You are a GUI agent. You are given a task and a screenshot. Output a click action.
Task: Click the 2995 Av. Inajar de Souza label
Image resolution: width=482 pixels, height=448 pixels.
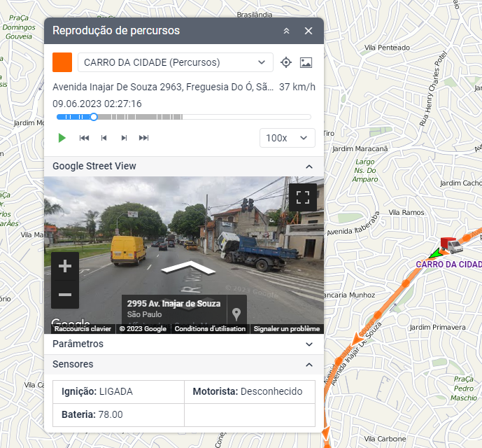point(173,304)
